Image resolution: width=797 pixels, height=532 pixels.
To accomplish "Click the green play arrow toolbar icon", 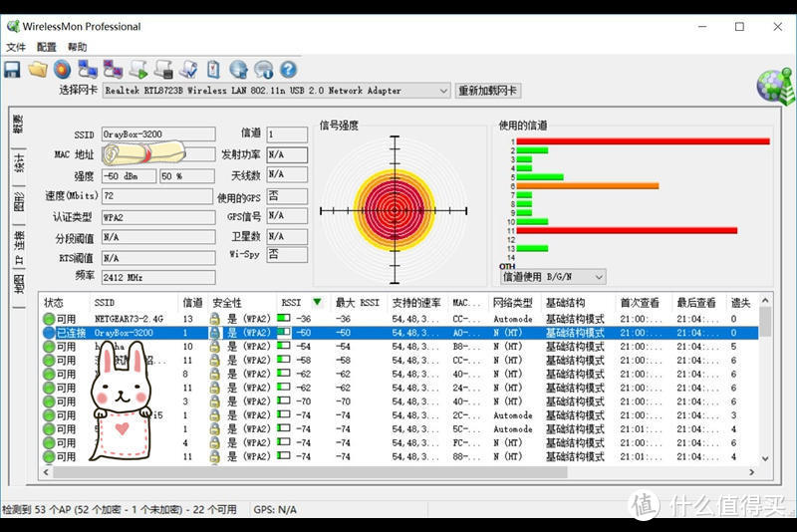I will [x=138, y=69].
